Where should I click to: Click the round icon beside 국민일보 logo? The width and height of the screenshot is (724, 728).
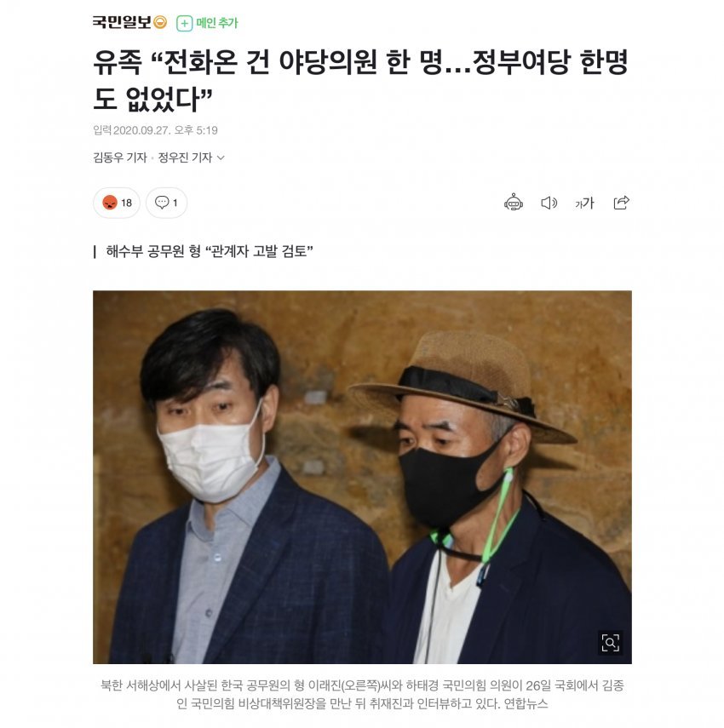160,22
